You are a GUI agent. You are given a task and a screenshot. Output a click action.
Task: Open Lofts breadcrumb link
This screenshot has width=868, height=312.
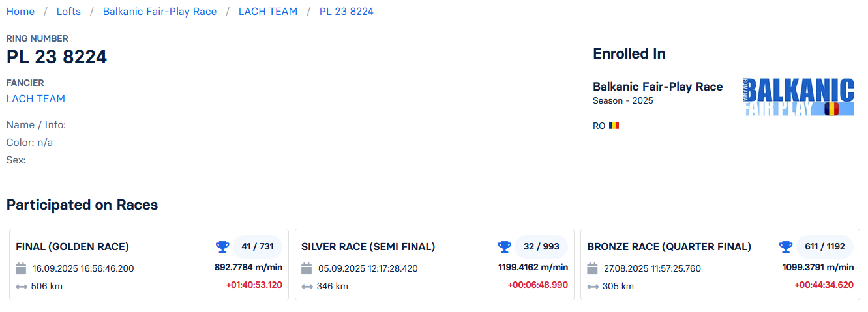coord(68,12)
